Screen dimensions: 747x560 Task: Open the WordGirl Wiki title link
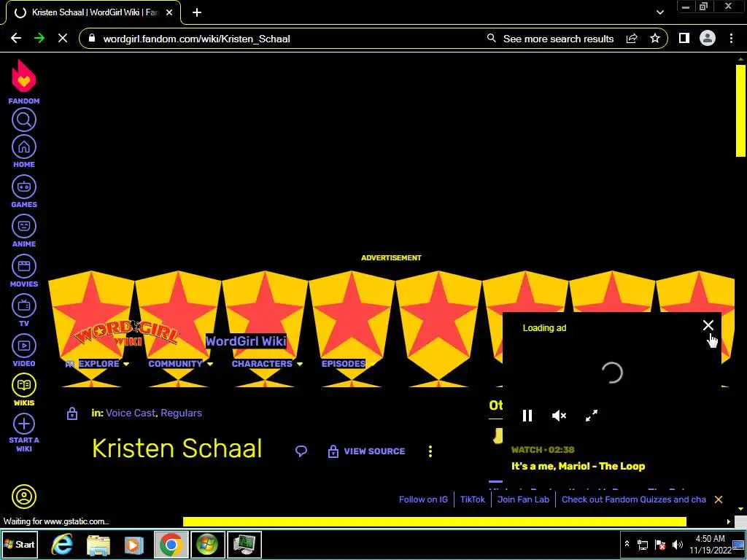point(246,341)
